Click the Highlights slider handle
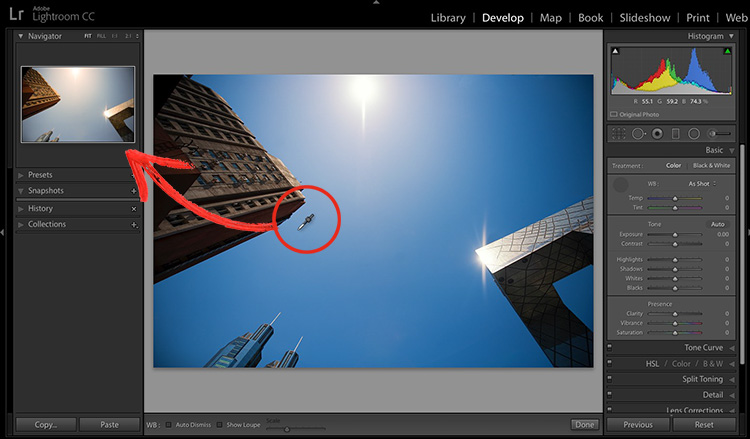Screen dimensions: 750x439 (x=675, y=260)
